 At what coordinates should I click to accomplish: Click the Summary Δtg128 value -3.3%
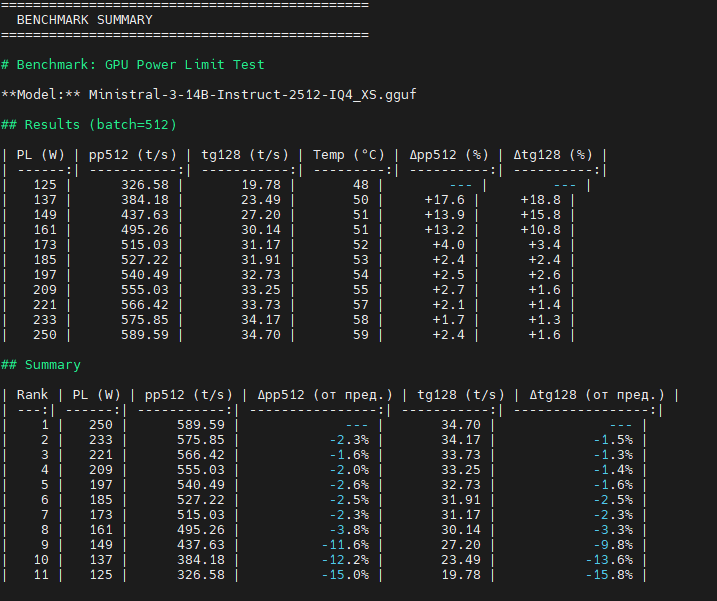(x=613, y=530)
